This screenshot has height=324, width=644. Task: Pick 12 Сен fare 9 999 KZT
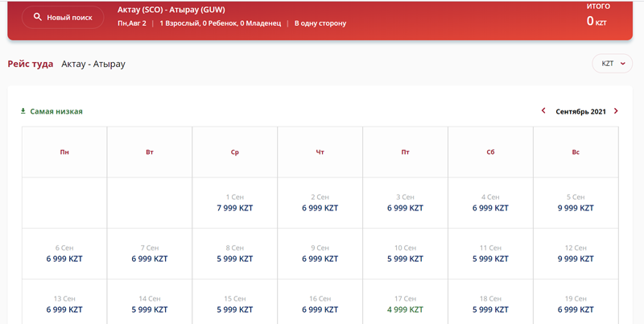(576, 254)
